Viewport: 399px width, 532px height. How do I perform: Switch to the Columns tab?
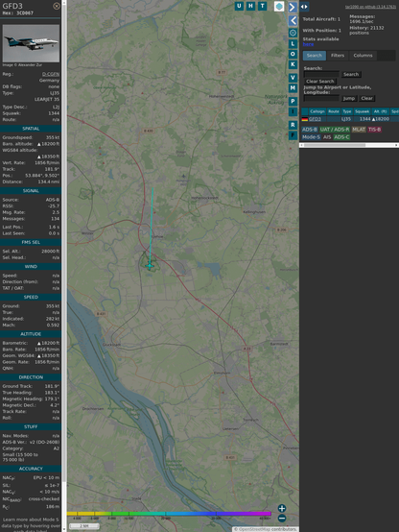click(x=363, y=56)
